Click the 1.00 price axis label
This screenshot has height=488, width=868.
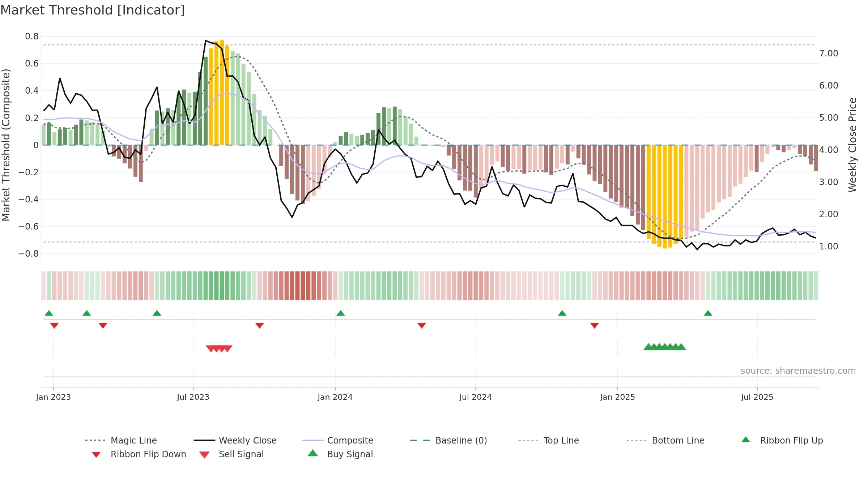[x=829, y=247]
